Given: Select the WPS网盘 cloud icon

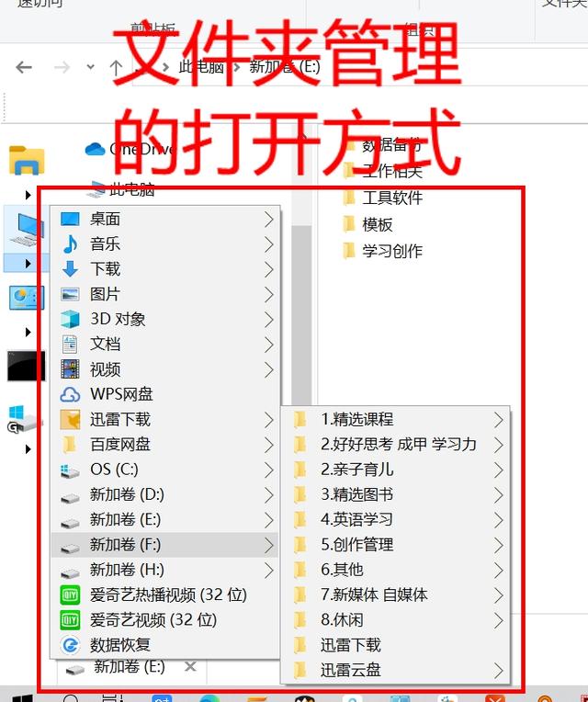Looking at the screenshot, I should pyautogui.click(x=70, y=394).
